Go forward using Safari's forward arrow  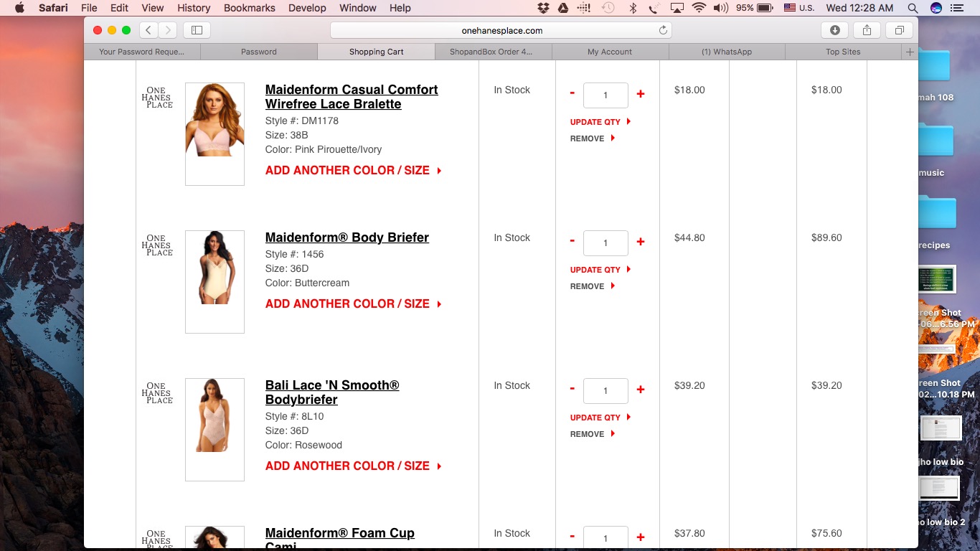pos(167,30)
